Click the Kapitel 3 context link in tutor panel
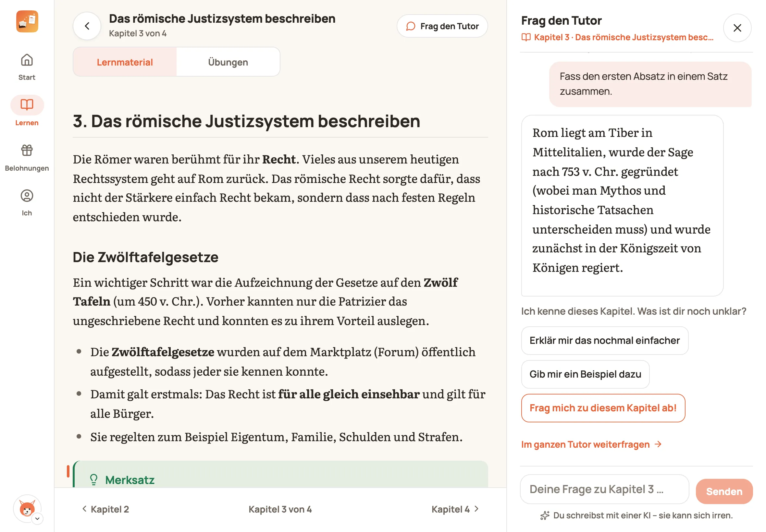 pyautogui.click(x=617, y=37)
